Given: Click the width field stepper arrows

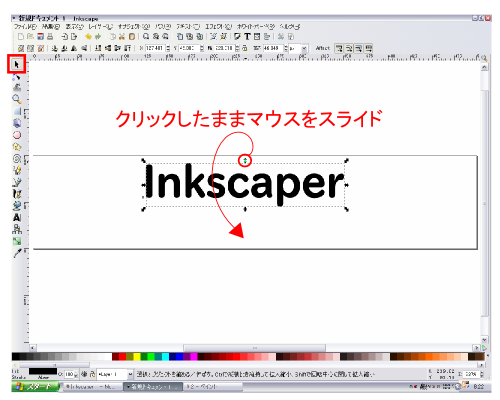Looking at the screenshot, I should click(x=237, y=48).
